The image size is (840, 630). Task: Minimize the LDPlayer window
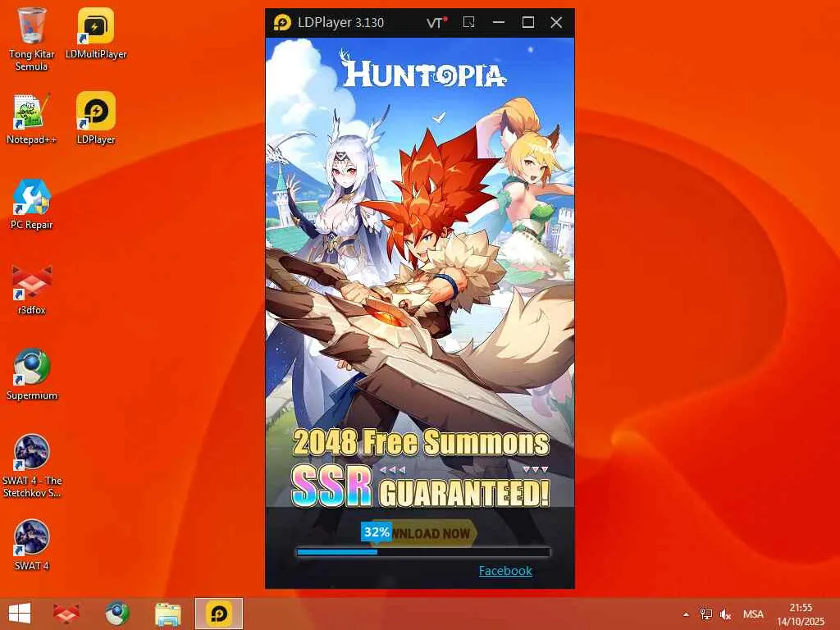(x=499, y=22)
